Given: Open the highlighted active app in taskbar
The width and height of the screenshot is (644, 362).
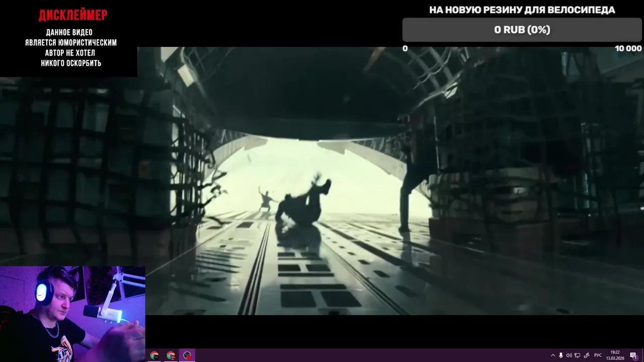Looking at the screenshot, I should click(187, 355).
